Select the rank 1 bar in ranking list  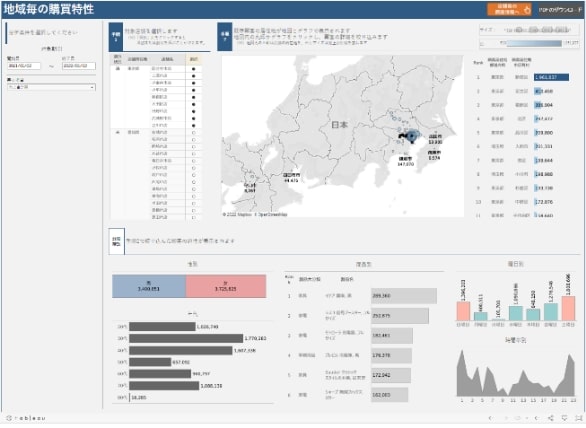(x=551, y=77)
